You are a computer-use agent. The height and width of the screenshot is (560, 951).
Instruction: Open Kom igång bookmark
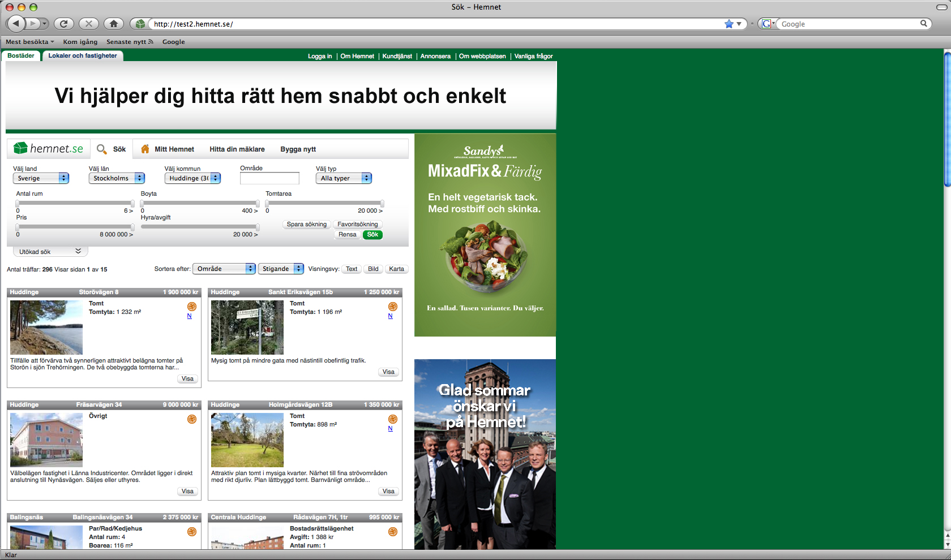tap(80, 42)
